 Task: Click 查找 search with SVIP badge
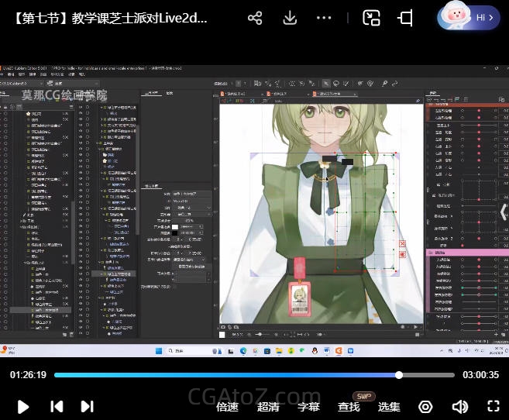(349, 407)
